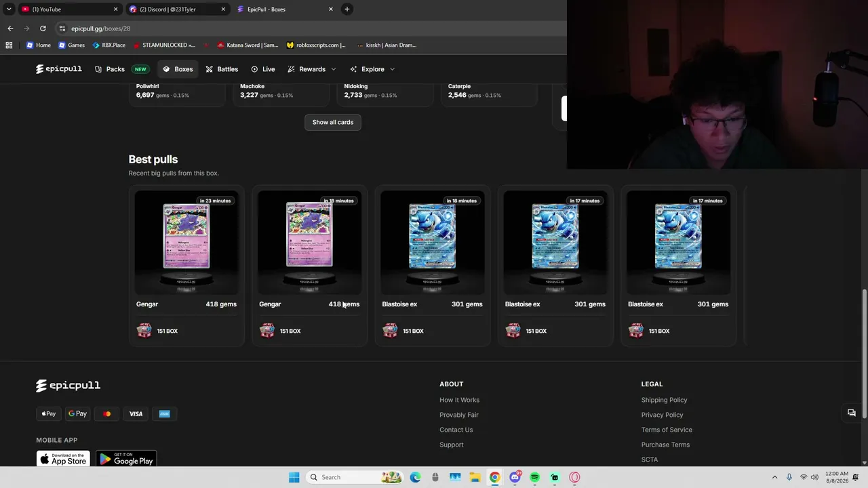Image resolution: width=868 pixels, height=488 pixels.
Task: Open the Purchase Terms link
Action: click(x=665, y=445)
